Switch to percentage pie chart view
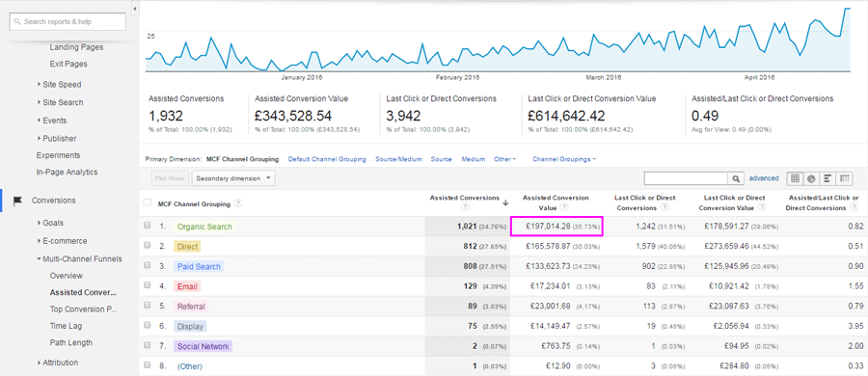 pyautogui.click(x=811, y=178)
